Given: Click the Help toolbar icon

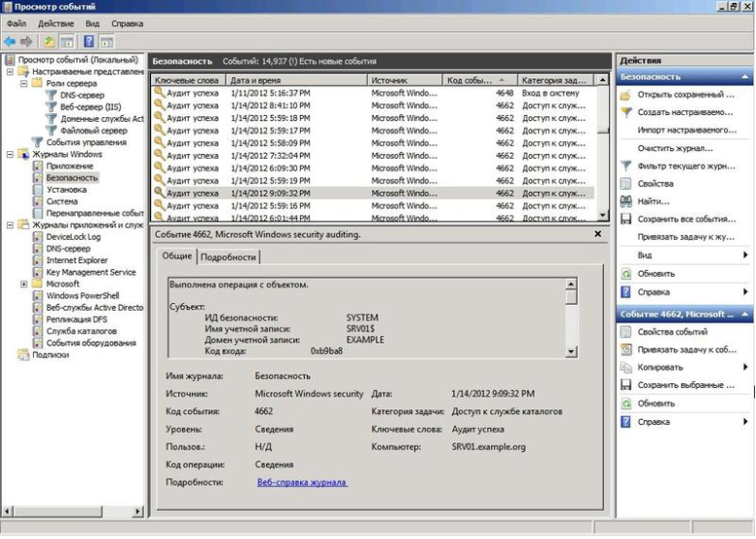Looking at the screenshot, I should tap(89, 42).
